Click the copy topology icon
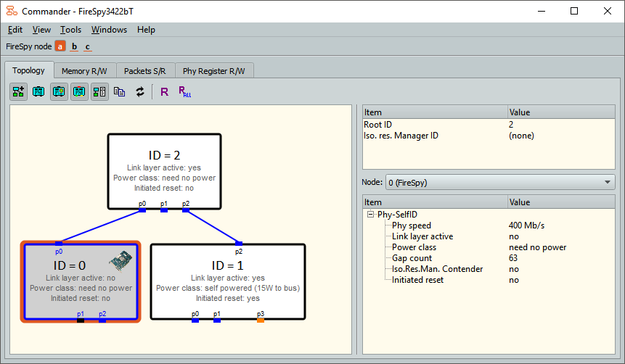 click(x=120, y=92)
